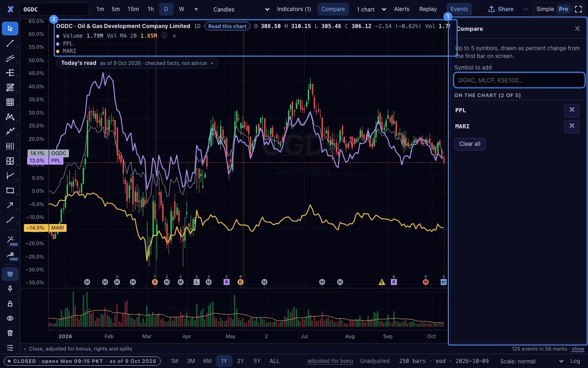Enter fullscreen chart mode
Screen dimensions: 588x368
[578, 9]
